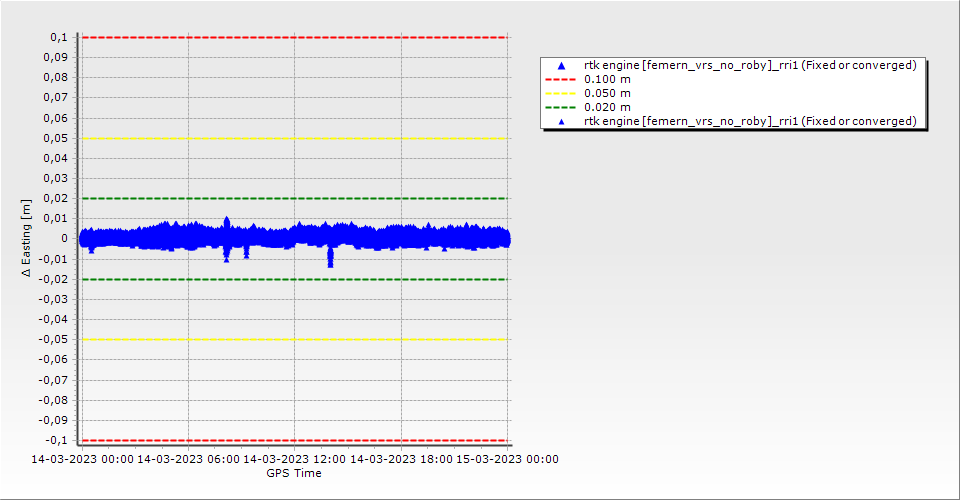Viewport: 960px width, 500px height.
Task: Click the Δ Easting [m] axis title
Action: (27, 238)
